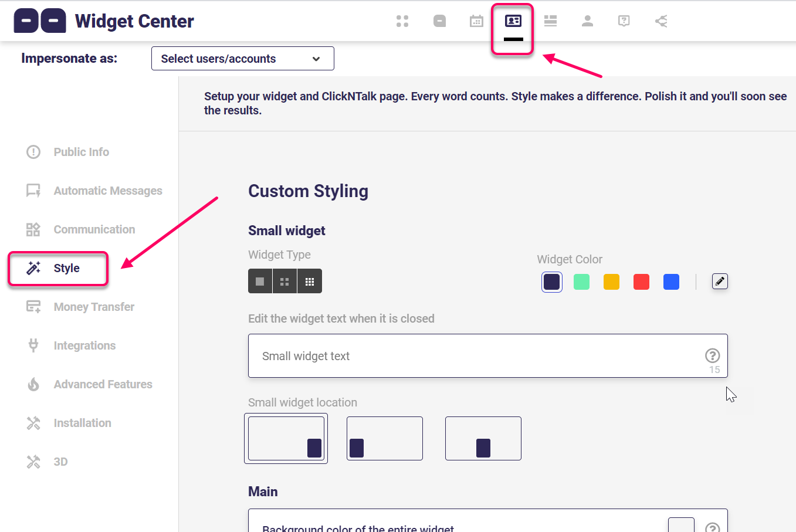Viewport: 796px width, 532px height.
Task: Click the Impersonate as: label
Action: 69,59
